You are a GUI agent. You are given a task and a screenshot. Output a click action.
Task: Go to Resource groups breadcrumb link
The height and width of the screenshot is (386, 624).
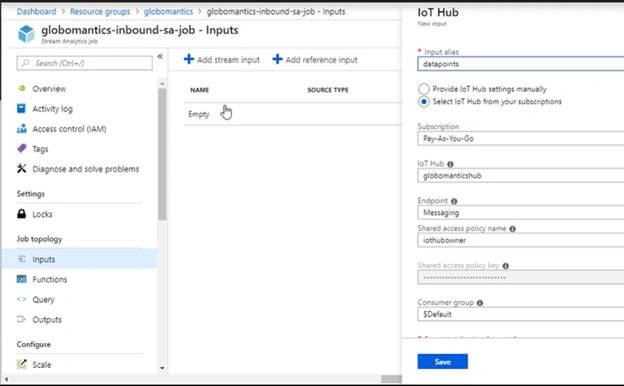[x=100, y=12]
